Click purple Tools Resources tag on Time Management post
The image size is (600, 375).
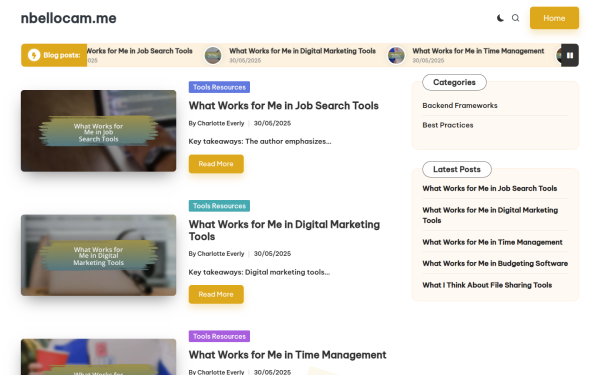coord(219,336)
